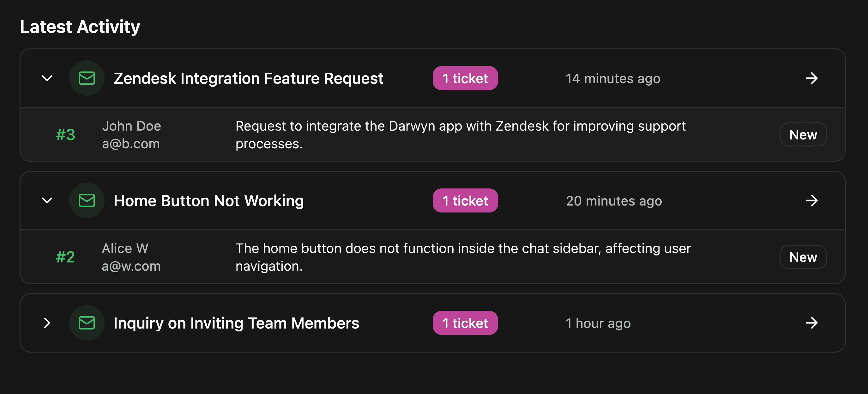
Task: Click the Inquiry on Inviting Team Members title
Action: [x=236, y=323]
